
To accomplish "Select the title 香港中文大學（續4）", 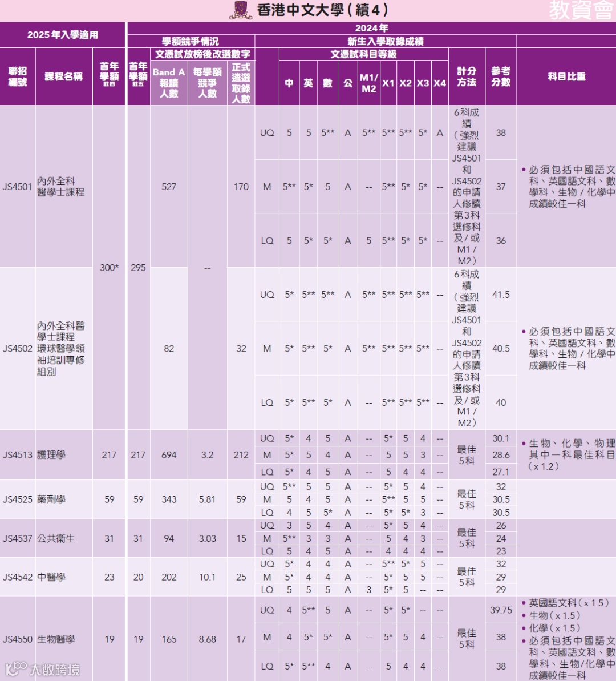I will pyautogui.click(x=322, y=10).
